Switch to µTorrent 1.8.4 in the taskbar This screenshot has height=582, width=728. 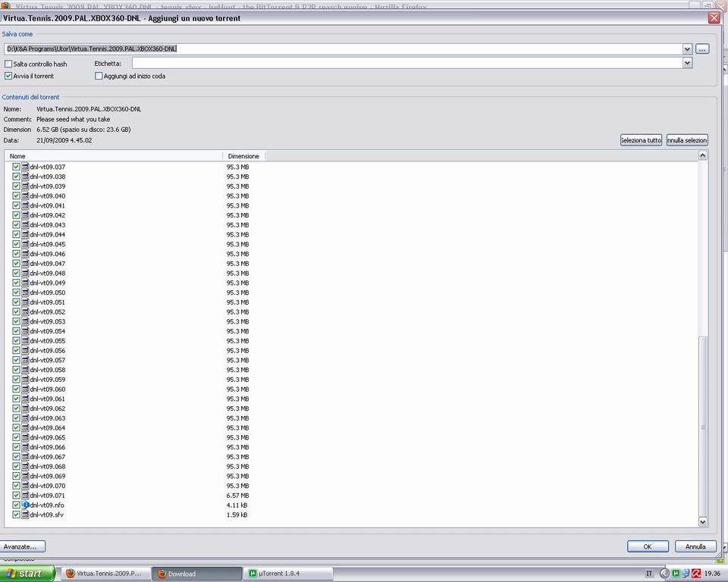288,574
